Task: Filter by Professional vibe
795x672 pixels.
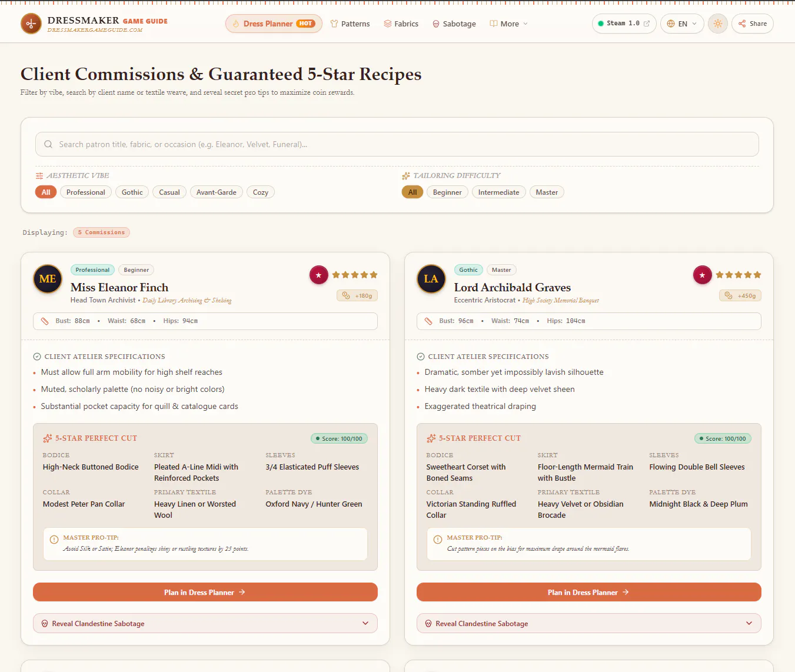Action: point(86,192)
